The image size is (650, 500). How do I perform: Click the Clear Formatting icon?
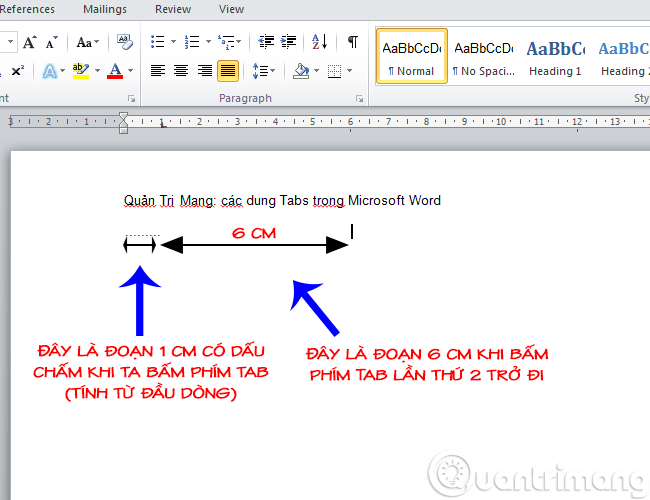click(x=125, y=42)
